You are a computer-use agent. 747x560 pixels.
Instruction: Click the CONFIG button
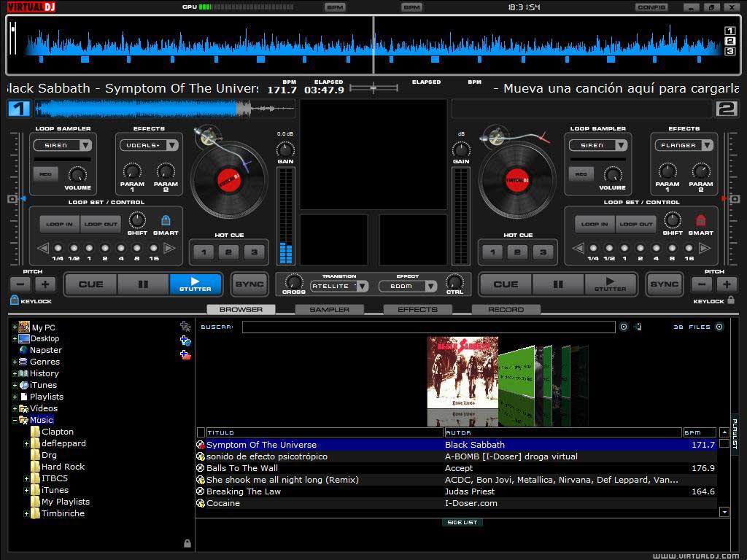coord(651,7)
